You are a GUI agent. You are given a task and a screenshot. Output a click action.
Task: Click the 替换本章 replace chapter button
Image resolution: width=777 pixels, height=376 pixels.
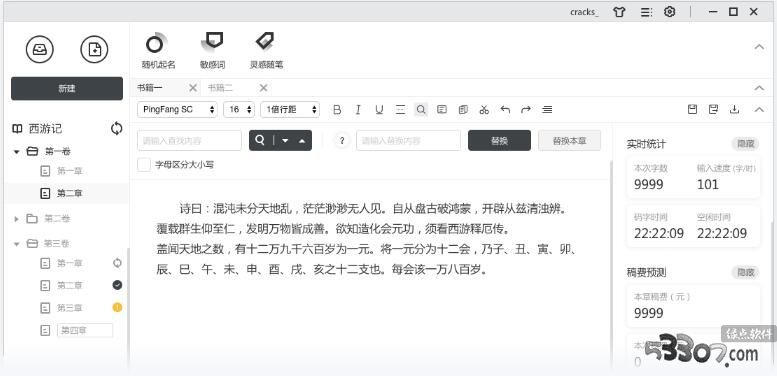coord(569,141)
